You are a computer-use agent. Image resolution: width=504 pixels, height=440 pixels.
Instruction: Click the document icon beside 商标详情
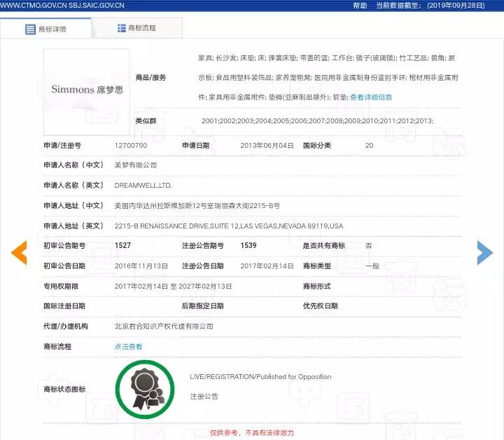click(x=30, y=29)
